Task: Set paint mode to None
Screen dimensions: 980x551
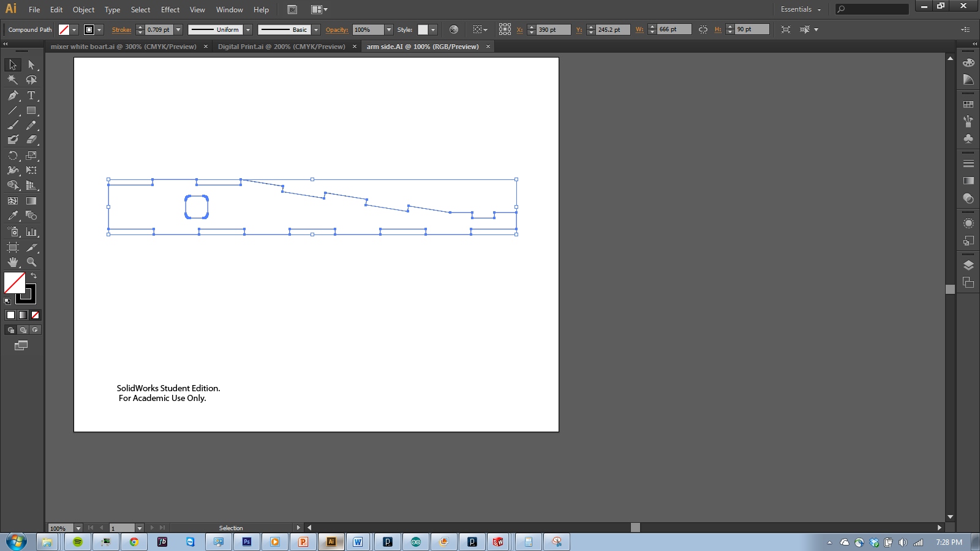Action: point(35,315)
